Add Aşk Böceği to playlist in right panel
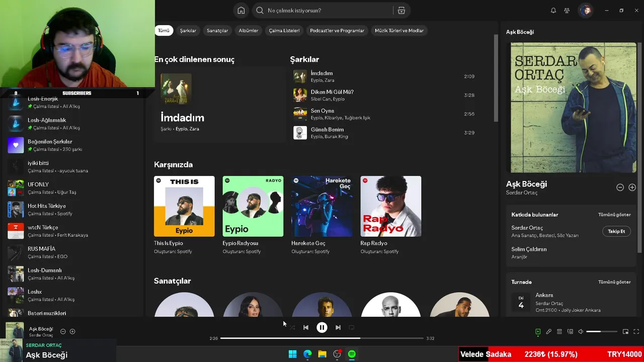This screenshot has height=362, width=644. (632, 188)
